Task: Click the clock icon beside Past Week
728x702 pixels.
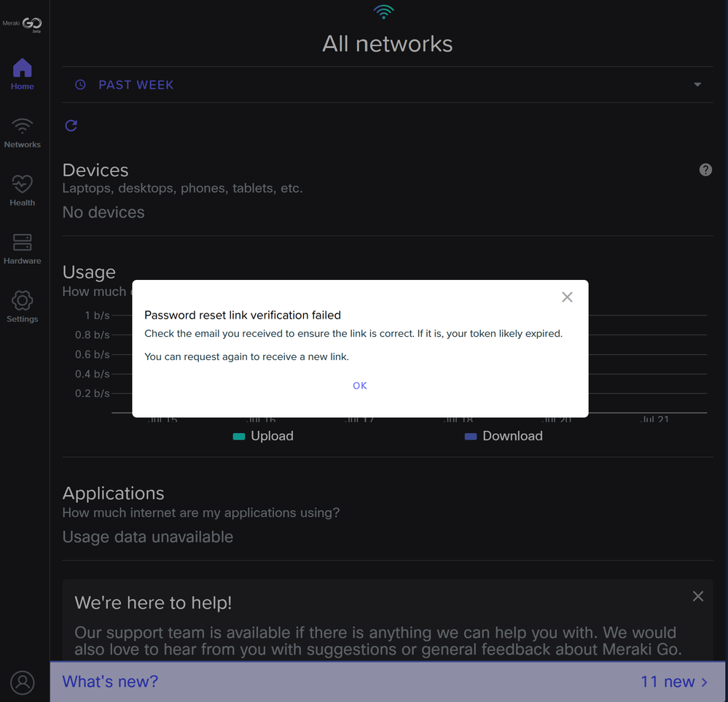Action: tap(81, 85)
